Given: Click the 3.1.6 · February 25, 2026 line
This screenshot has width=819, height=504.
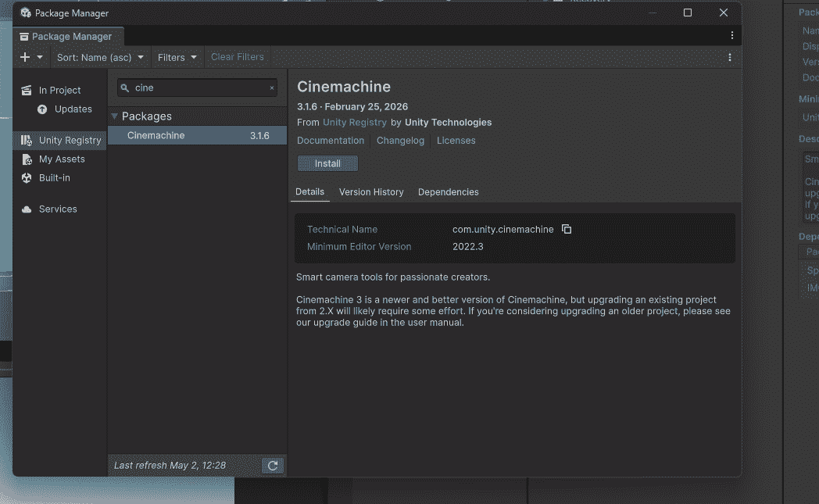Looking at the screenshot, I should click(x=352, y=106).
